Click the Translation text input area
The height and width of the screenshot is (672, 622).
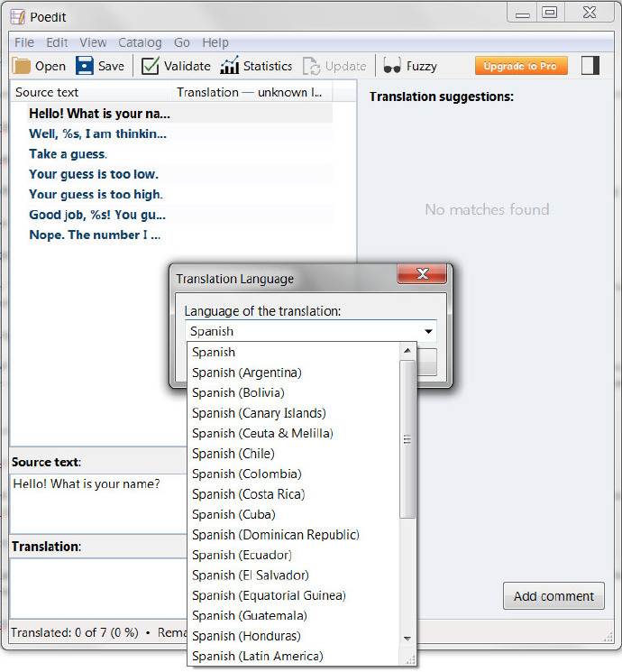click(98, 588)
